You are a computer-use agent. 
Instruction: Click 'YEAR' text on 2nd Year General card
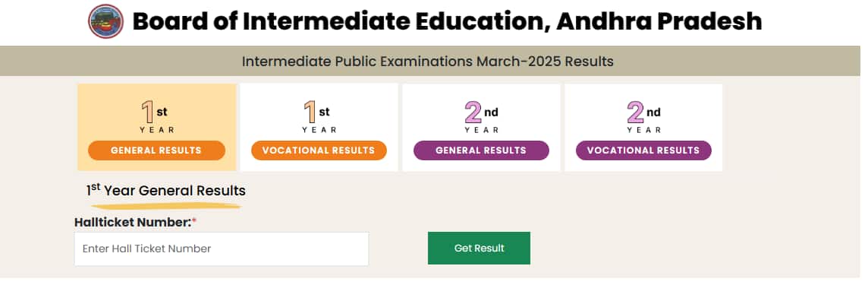pos(482,130)
